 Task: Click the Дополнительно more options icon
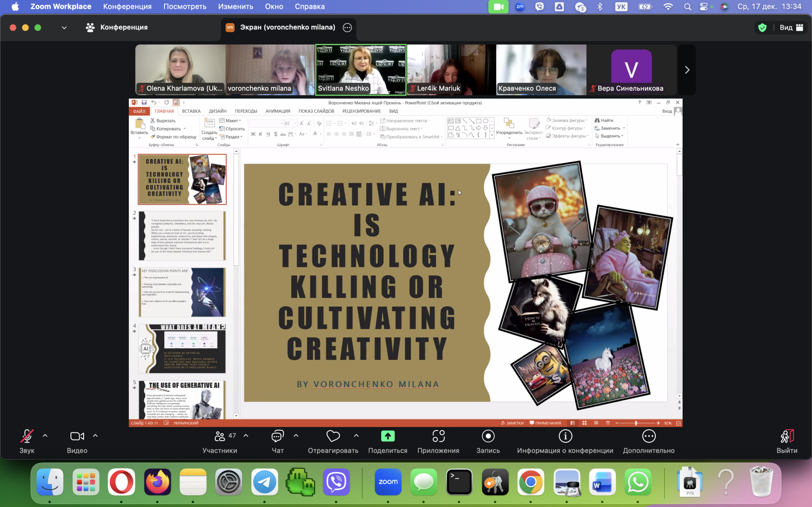tap(649, 436)
